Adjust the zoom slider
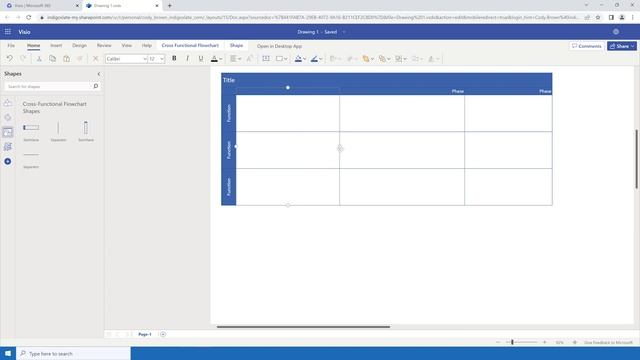Screen dimensions: 640x360 point(512,342)
